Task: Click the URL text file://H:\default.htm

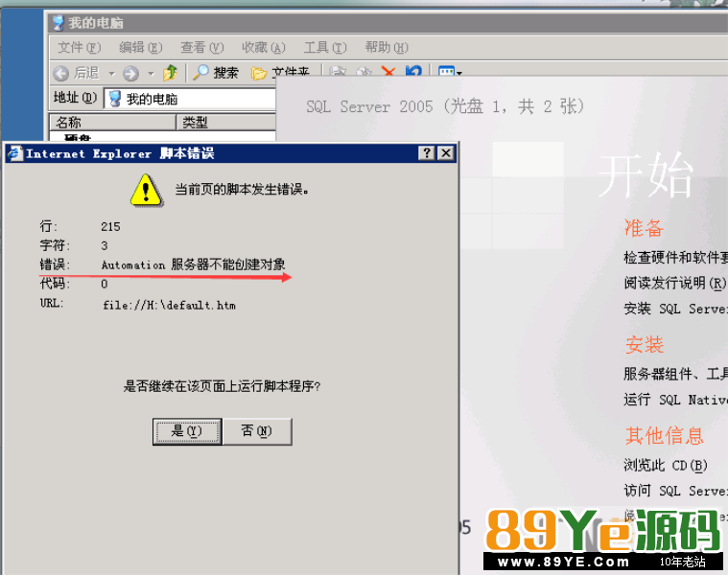Action: click(169, 305)
